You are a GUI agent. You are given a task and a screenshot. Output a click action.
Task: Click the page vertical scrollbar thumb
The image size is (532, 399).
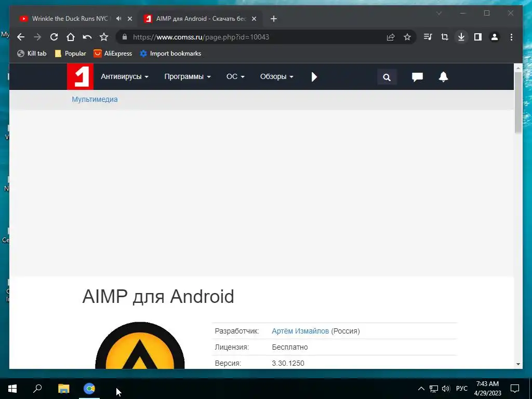(518, 102)
